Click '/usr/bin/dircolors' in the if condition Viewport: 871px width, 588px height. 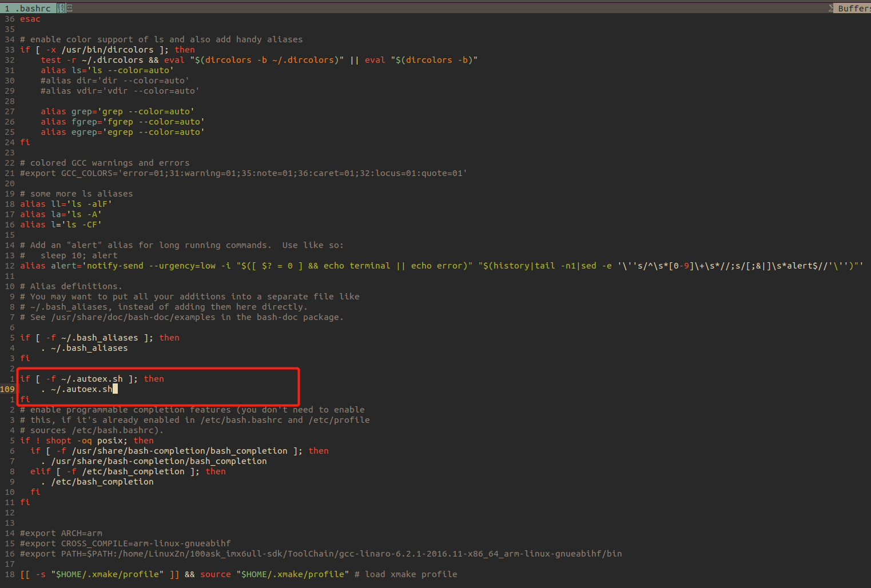click(108, 50)
